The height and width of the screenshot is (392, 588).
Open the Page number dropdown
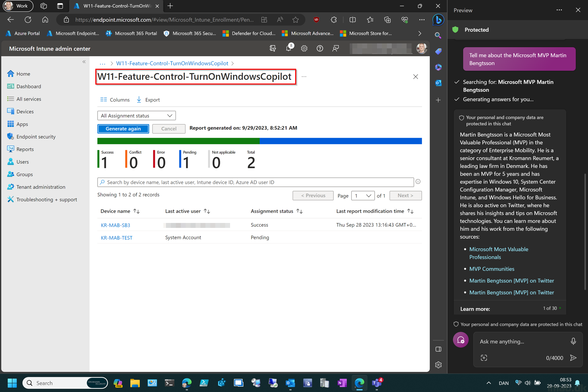pyautogui.click(x=363, y=196)
